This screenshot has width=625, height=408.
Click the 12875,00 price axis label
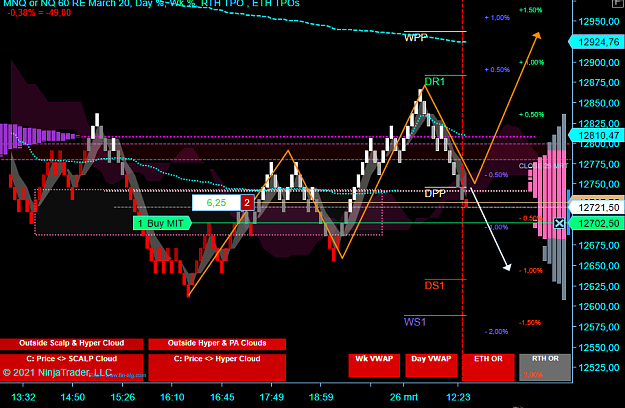coord(599,83)
